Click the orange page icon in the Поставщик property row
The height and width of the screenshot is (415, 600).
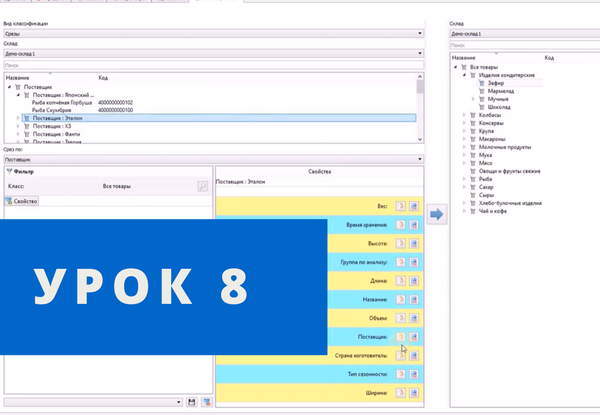point(401,337)
